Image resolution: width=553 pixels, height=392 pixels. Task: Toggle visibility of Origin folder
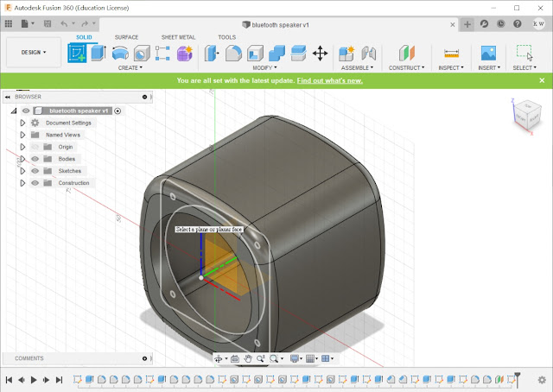(x=35, y=147)
